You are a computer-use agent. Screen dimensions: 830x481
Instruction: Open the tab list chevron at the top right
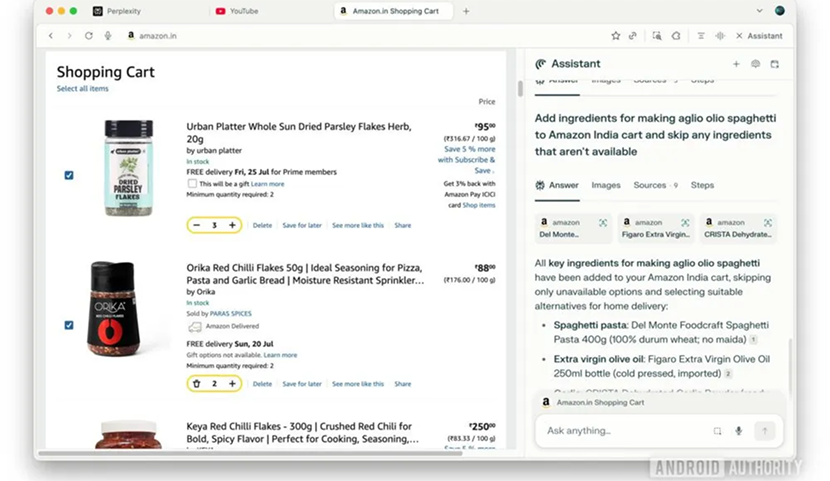point(759,11)
